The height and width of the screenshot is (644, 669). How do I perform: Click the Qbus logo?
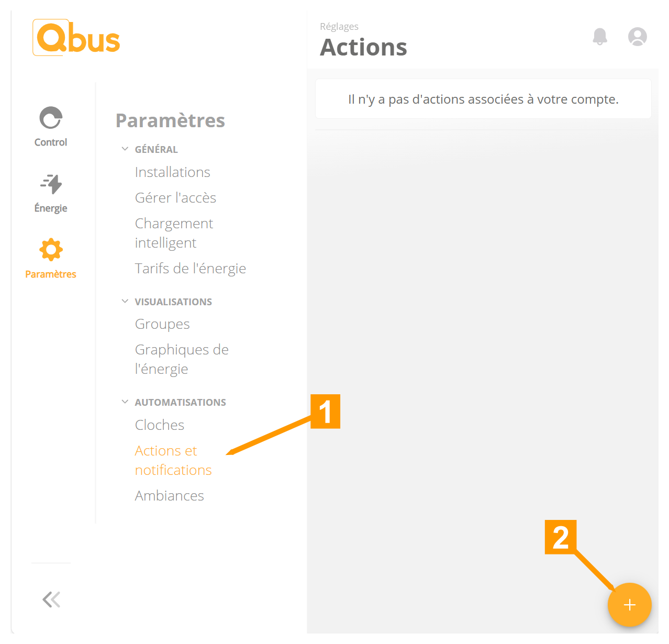76,37
